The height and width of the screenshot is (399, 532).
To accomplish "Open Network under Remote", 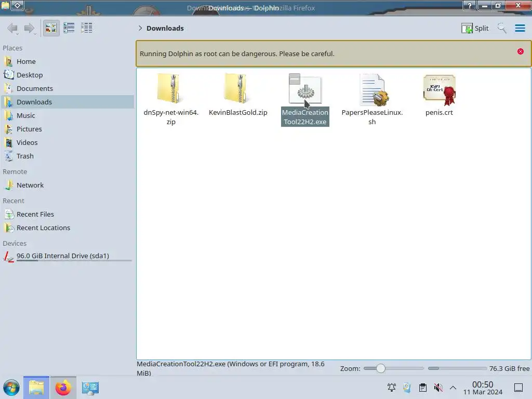I will (67, 185).
